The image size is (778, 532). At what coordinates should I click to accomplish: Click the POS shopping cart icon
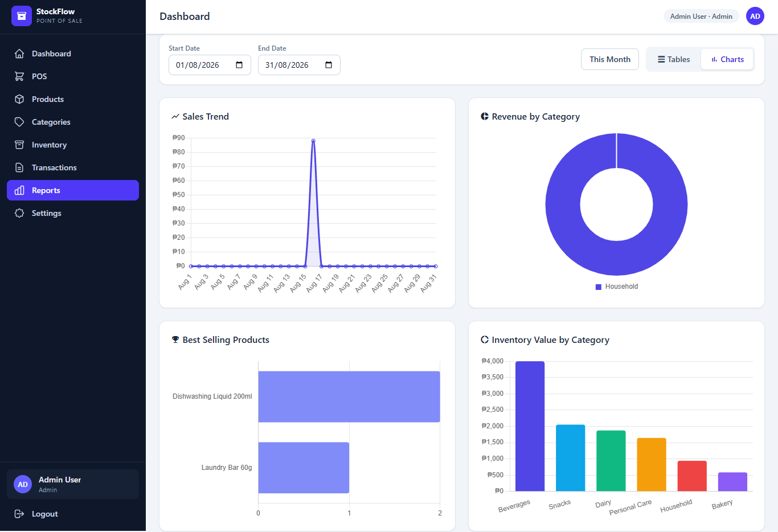19,76
